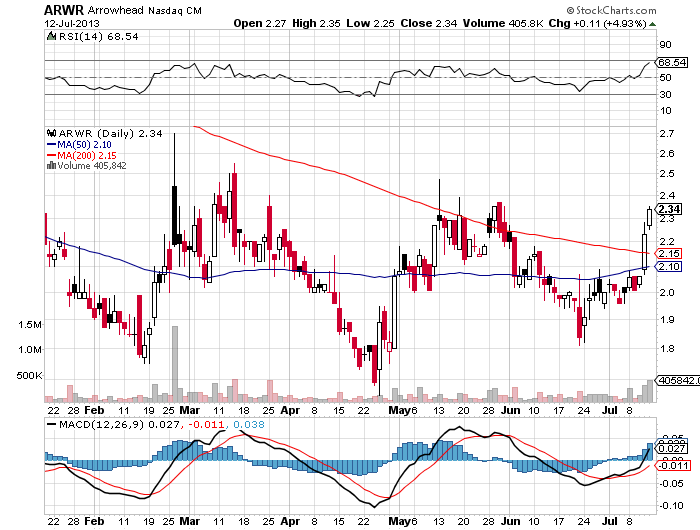Click the MACD(12,26,9) 0.027 label
The image size is (700, 530).
(114, 424)
